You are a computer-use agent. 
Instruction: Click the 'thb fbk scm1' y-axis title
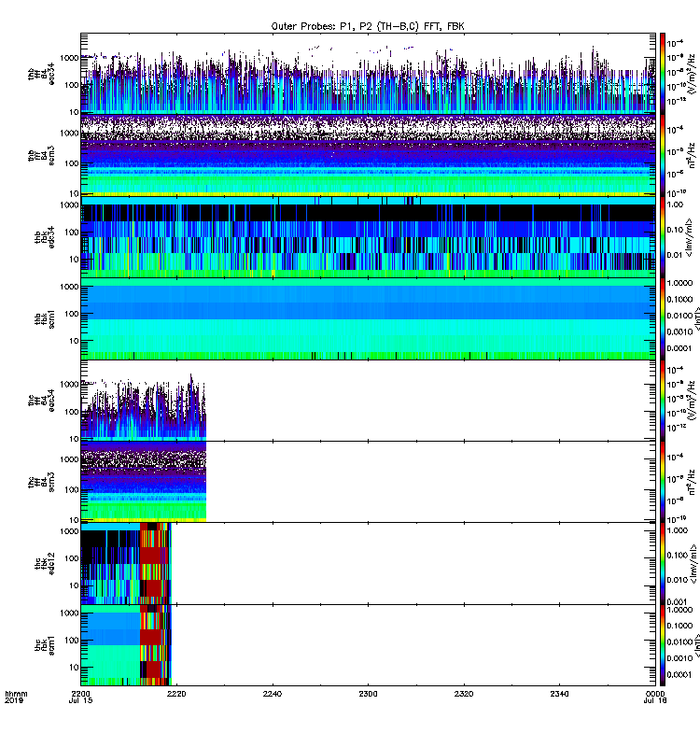click(44, 319)
